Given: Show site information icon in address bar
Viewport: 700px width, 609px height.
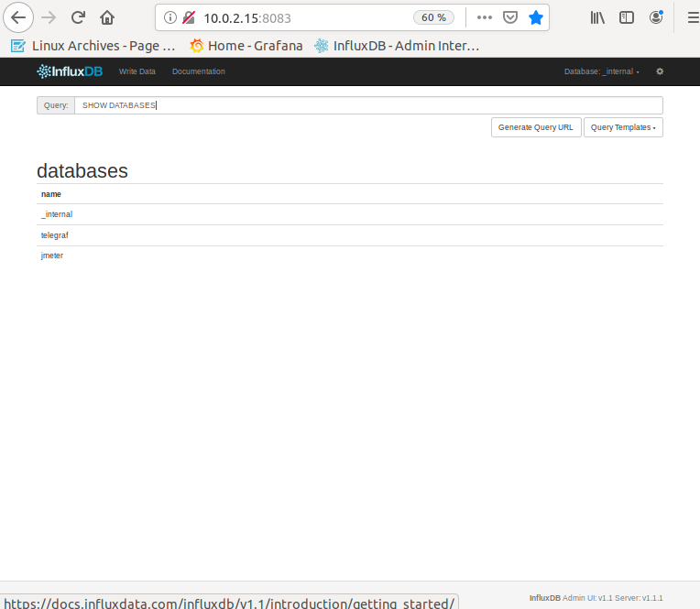Looking at the screenshot, I should coord(170,17).
